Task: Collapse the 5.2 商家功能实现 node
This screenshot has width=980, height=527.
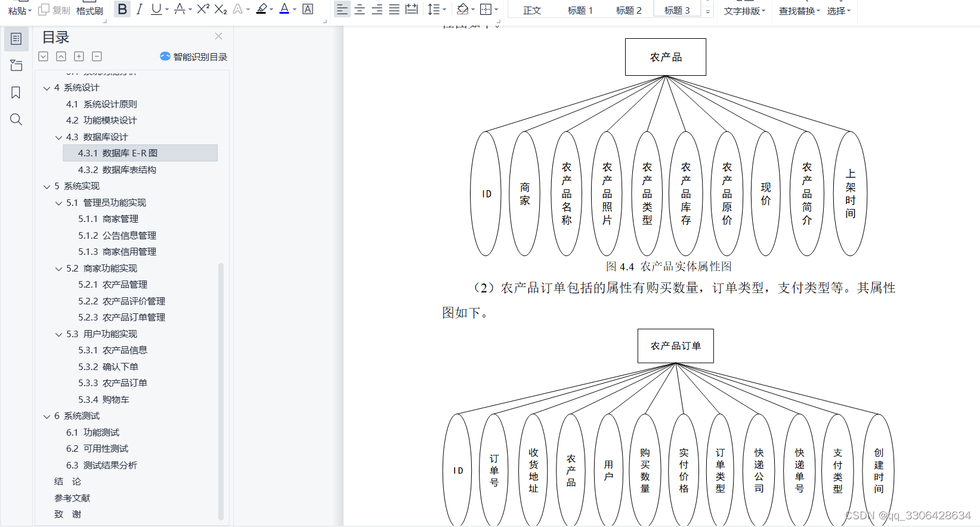Action: coord(58,269)
